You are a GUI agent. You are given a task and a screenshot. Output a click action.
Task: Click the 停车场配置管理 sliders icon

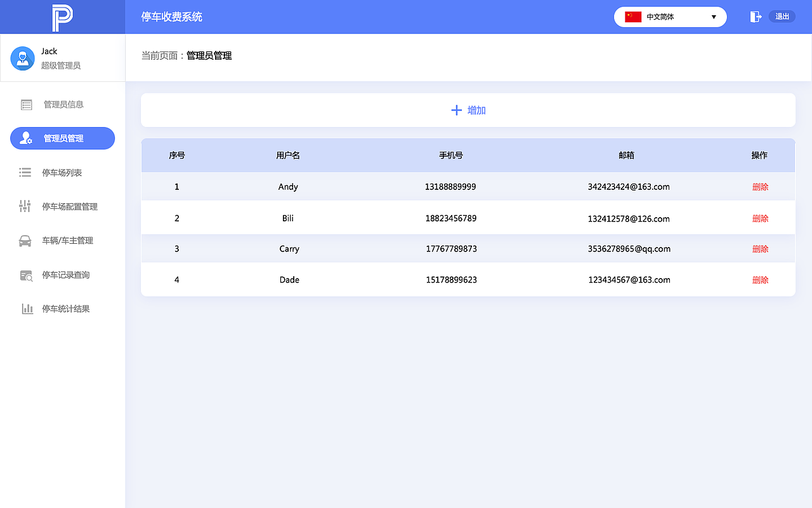pyautogui.click(x=25, y=206)
